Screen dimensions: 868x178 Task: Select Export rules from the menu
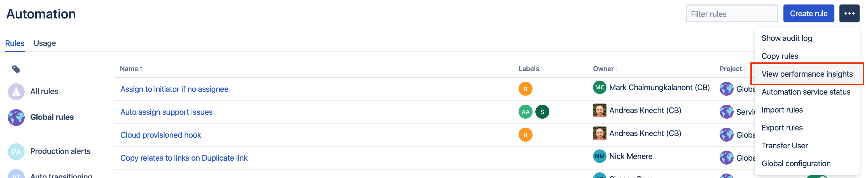[782, 128]
